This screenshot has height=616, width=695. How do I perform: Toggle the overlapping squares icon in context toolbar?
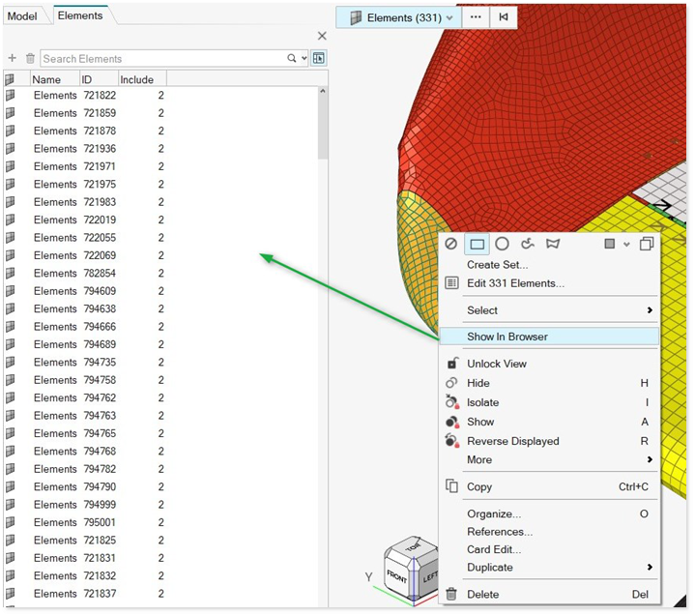point(647,244)
